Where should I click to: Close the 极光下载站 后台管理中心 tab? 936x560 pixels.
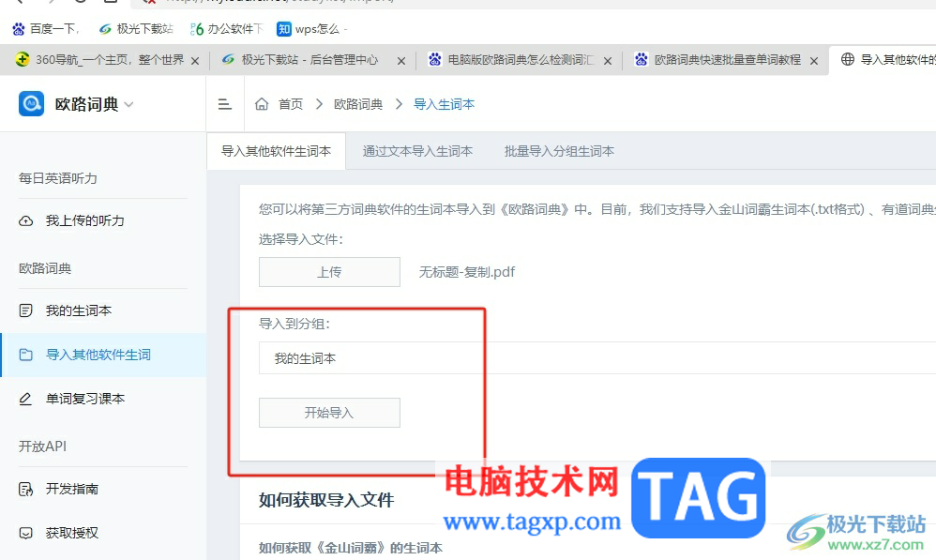tap(401, 61)
